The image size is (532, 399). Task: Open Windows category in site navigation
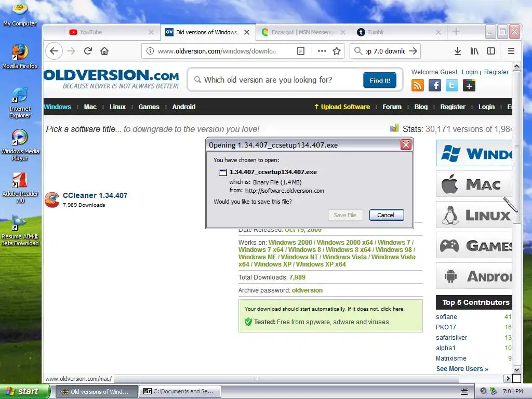tap(57, 107)
